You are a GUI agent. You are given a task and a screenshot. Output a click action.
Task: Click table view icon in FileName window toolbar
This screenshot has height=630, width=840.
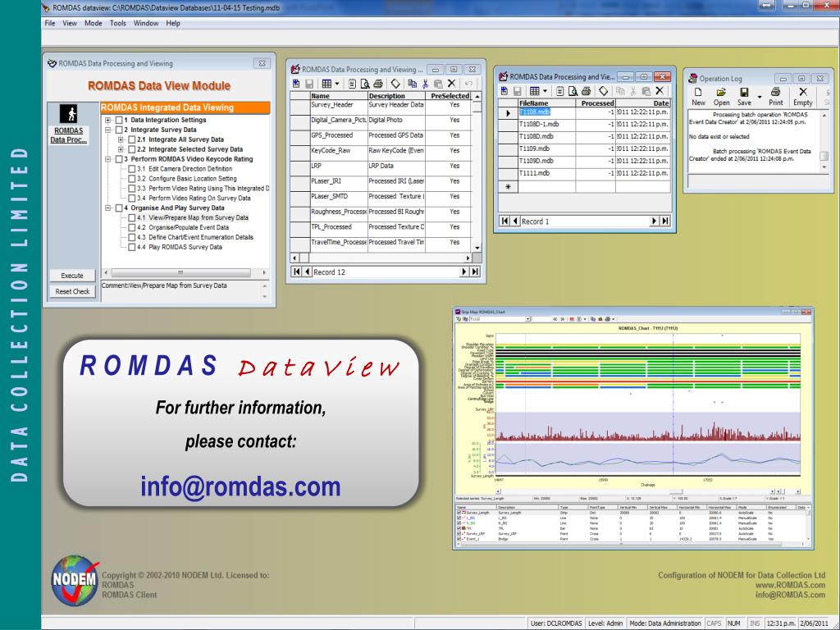(x=534, y=91)
